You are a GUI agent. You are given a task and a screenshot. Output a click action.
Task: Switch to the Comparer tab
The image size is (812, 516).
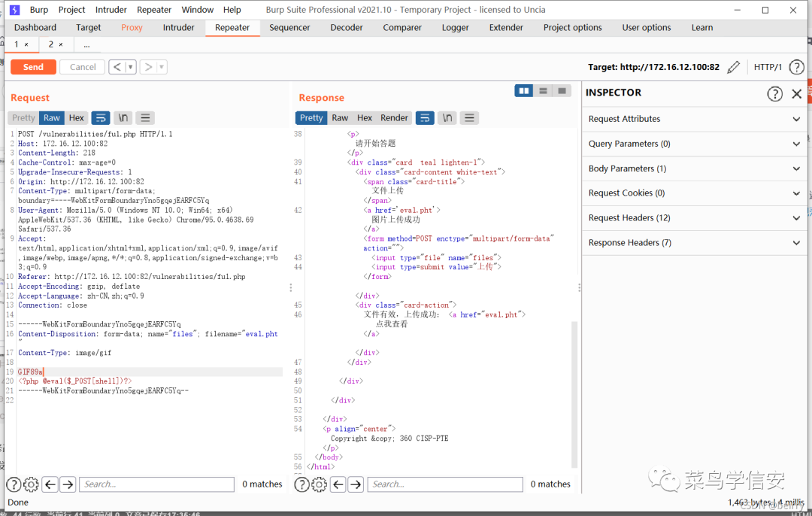pos(401,28)
